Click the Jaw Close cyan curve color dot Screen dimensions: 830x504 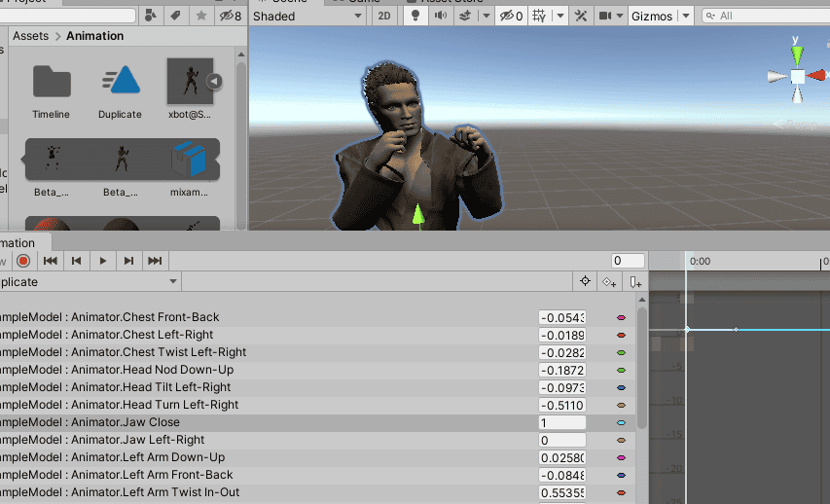pyautogui.click(x=622, y=422)
